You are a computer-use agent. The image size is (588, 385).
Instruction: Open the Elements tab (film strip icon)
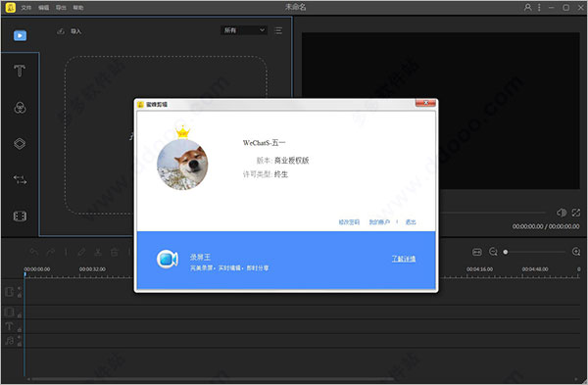coord(20,216)
